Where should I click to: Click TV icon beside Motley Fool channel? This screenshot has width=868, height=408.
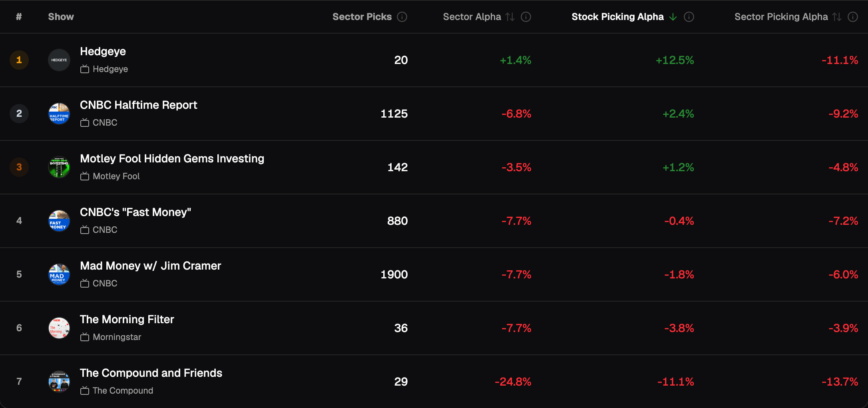(x=85, y=176)
